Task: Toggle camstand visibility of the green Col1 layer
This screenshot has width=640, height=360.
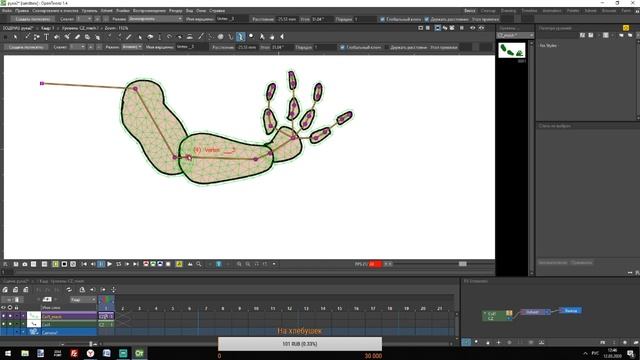Action: [x=10, y=324]
